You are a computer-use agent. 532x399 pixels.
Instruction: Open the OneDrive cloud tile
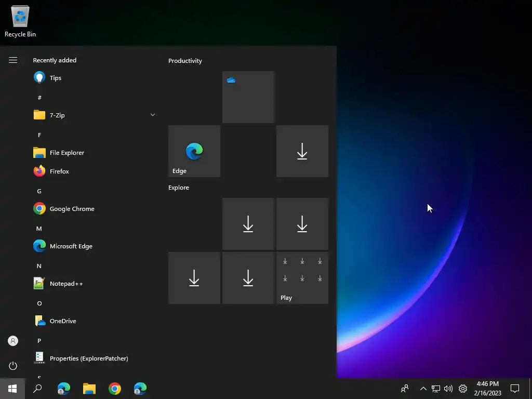pos(248,97)
